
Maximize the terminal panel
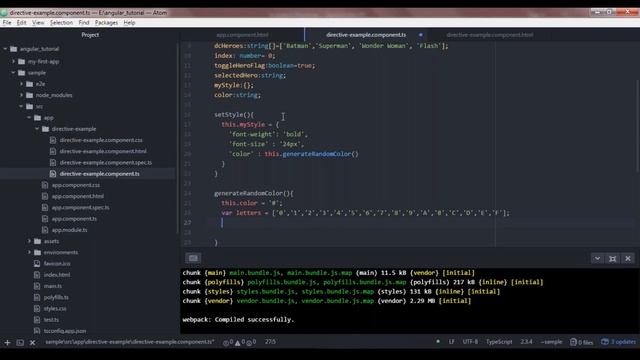coord(613,258)
